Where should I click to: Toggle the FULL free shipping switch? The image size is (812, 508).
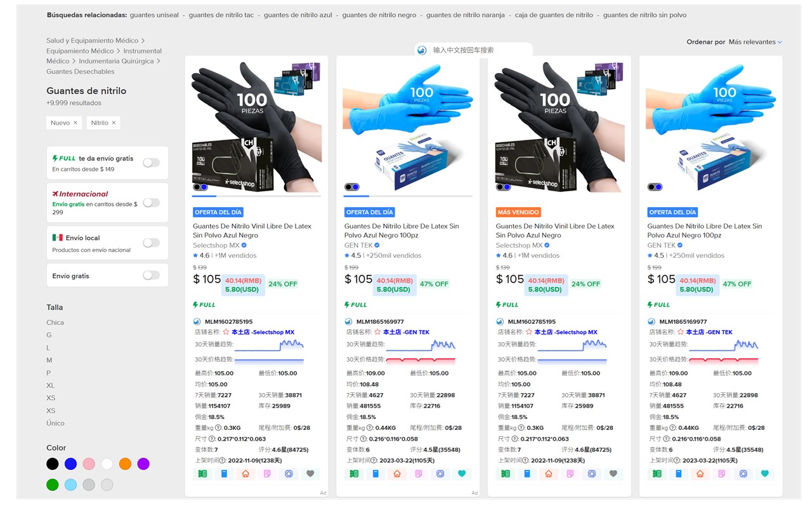(151, 163)
